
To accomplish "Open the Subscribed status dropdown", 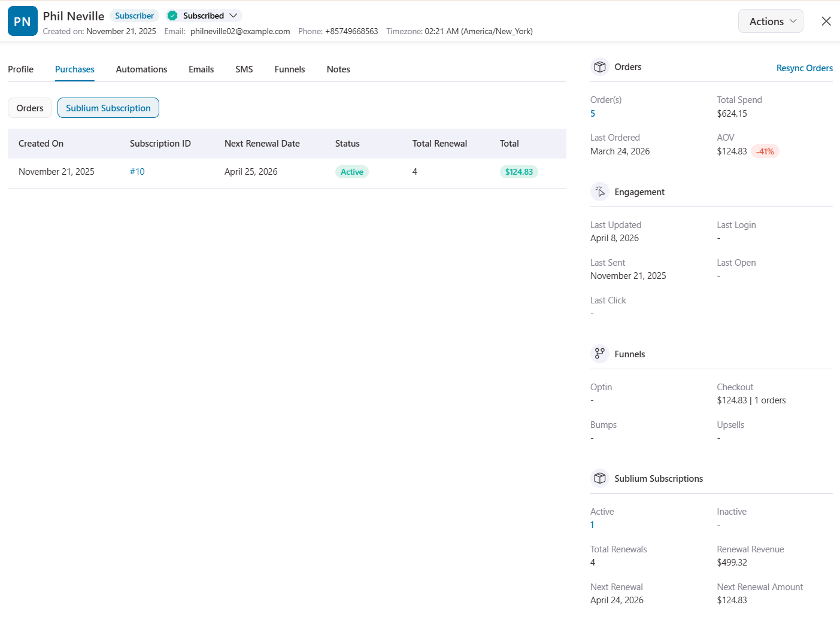I will pyautogui.click(x=203, y=16).
